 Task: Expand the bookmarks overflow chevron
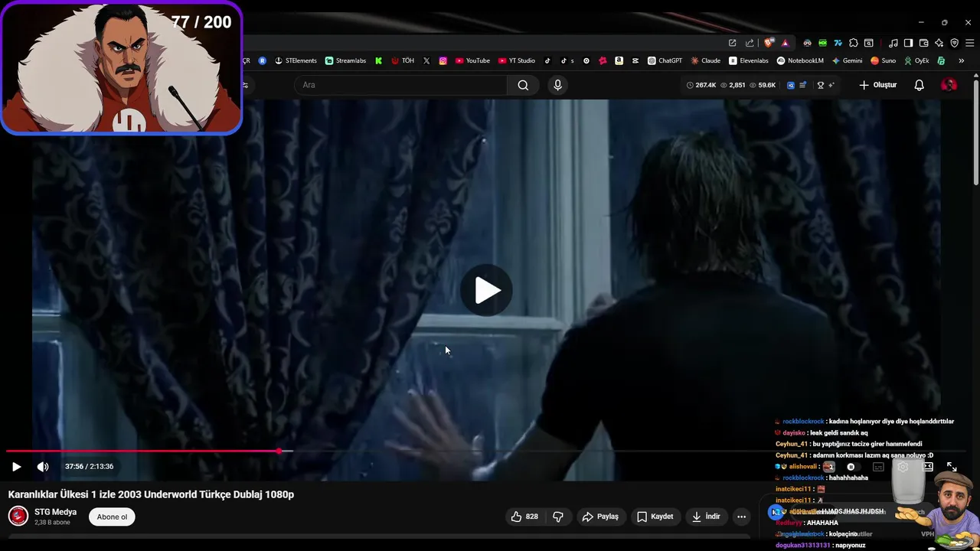click(961, 60)
